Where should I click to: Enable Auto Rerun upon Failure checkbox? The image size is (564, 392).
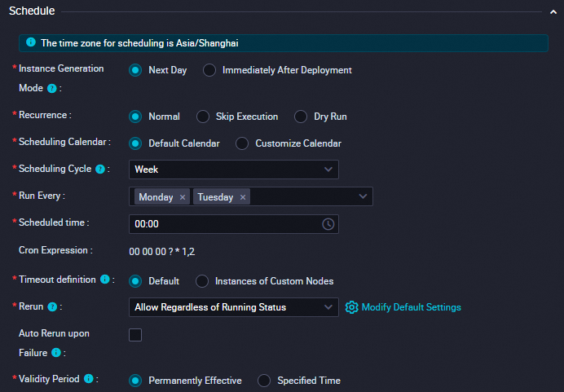pos(135,335)
